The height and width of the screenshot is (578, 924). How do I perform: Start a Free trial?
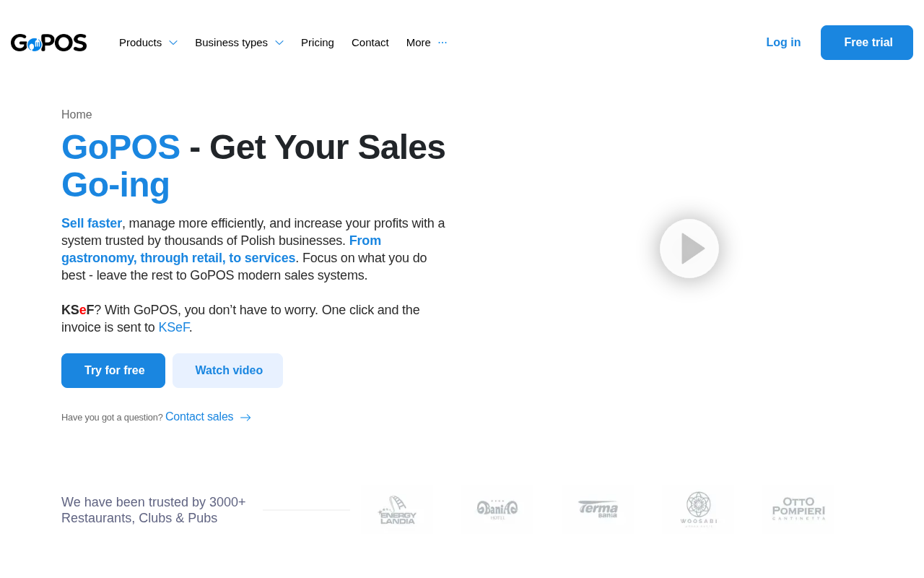pos(867,43)
